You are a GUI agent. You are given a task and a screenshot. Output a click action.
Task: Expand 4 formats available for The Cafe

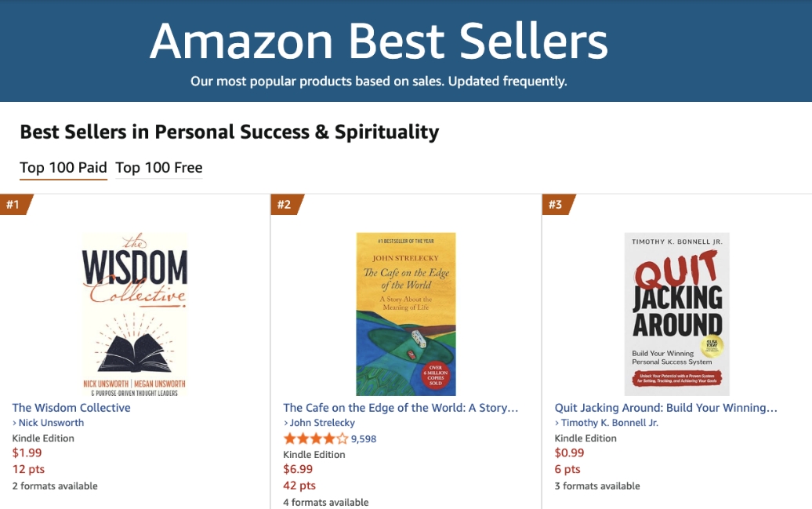pos(325,502)
